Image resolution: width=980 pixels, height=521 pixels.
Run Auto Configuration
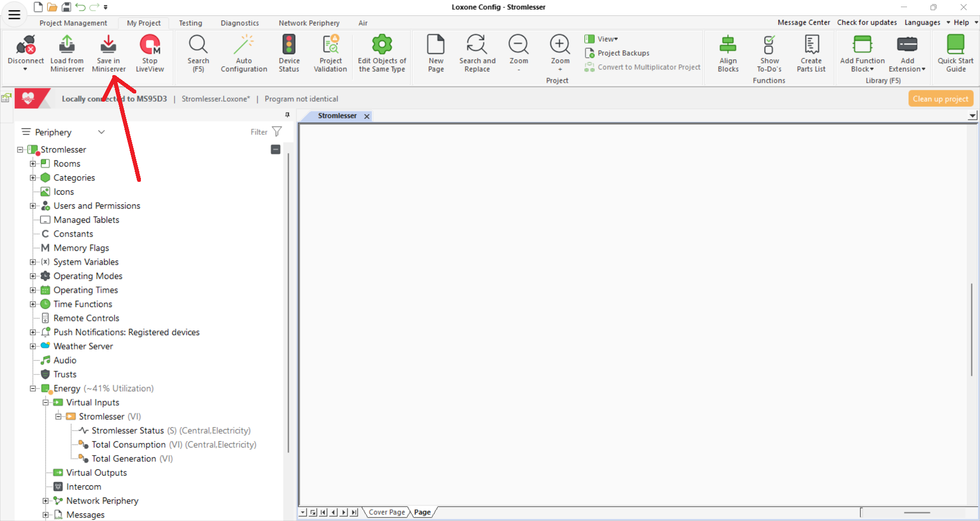(244, 45)
